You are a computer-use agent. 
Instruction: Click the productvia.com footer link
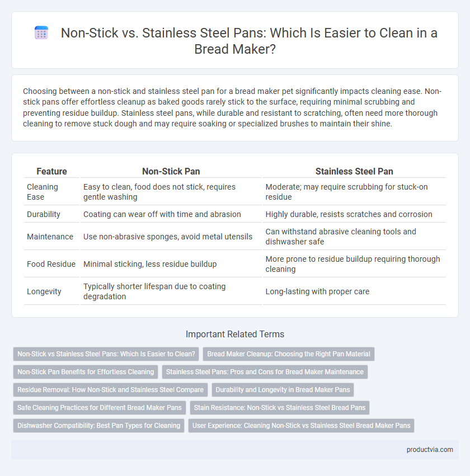coord(430,450)
